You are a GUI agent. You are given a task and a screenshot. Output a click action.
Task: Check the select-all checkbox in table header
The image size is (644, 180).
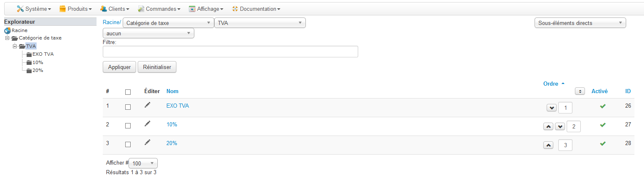pos(128,92)
